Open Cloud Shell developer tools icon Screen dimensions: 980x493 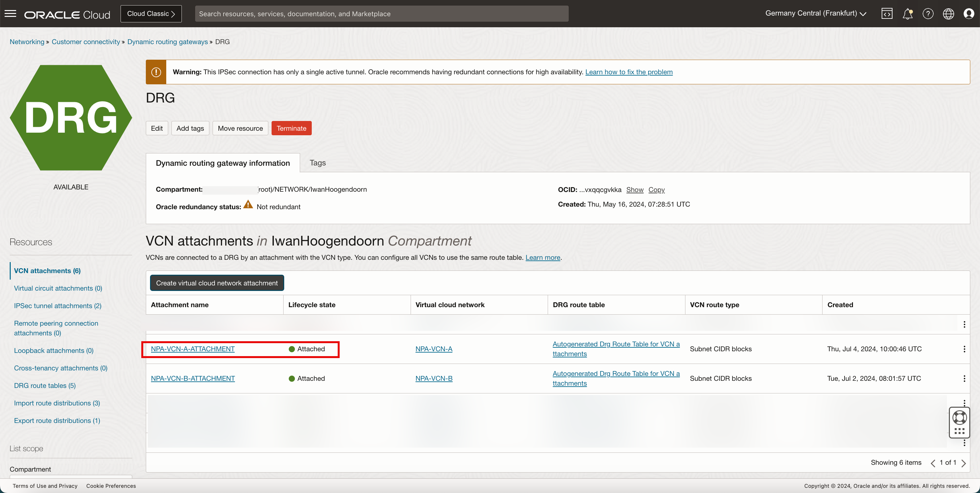coord(887,14)
